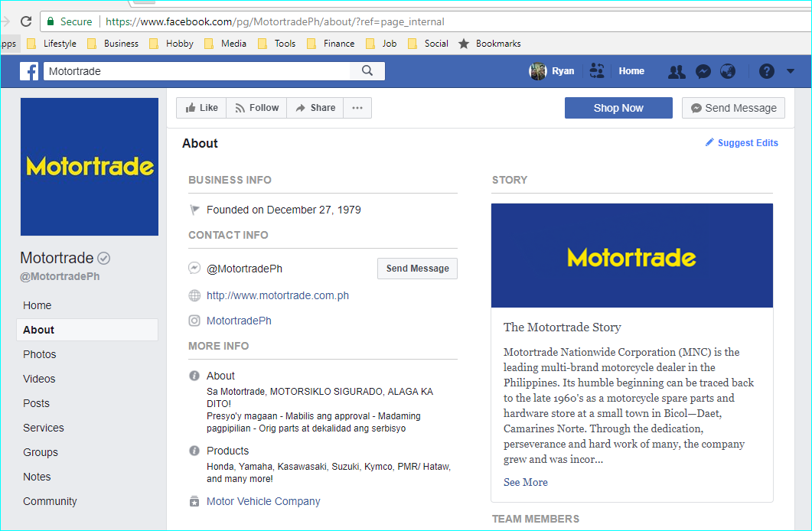The image size is (812, 531).
Task: Click the pencil icon beside Suggest Edits
Action: point(709,142)
